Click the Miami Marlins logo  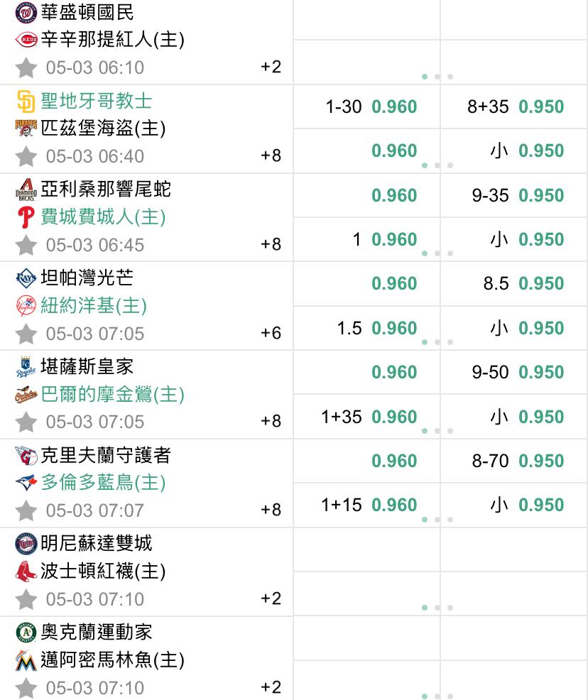point(26,660)
